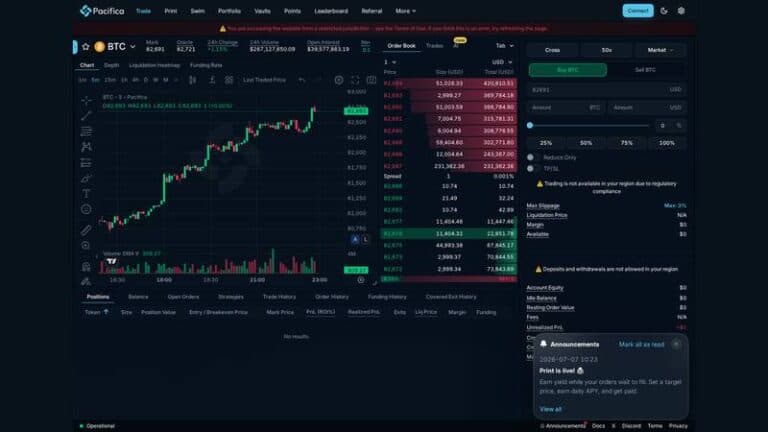The height and width of the screenshot is (432, 768).
Task: Enable the TP/SL option
Action: coord(530,168)
